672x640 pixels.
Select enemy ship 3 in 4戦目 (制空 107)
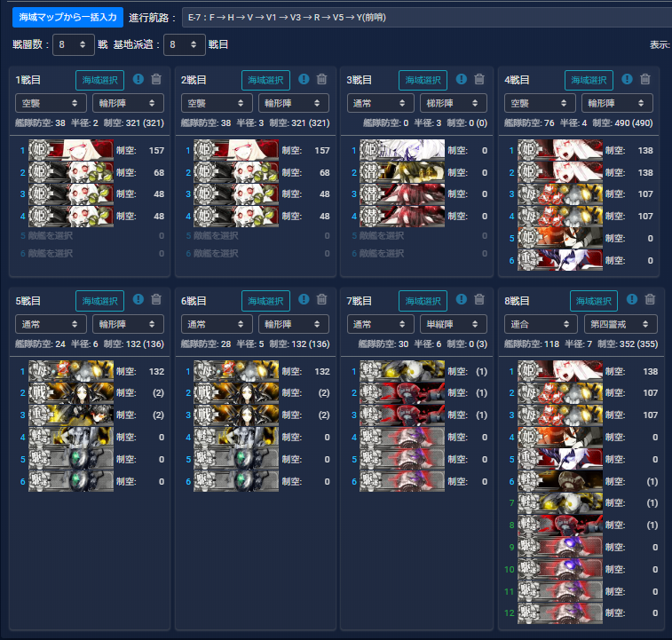click(x=560, y=194)
